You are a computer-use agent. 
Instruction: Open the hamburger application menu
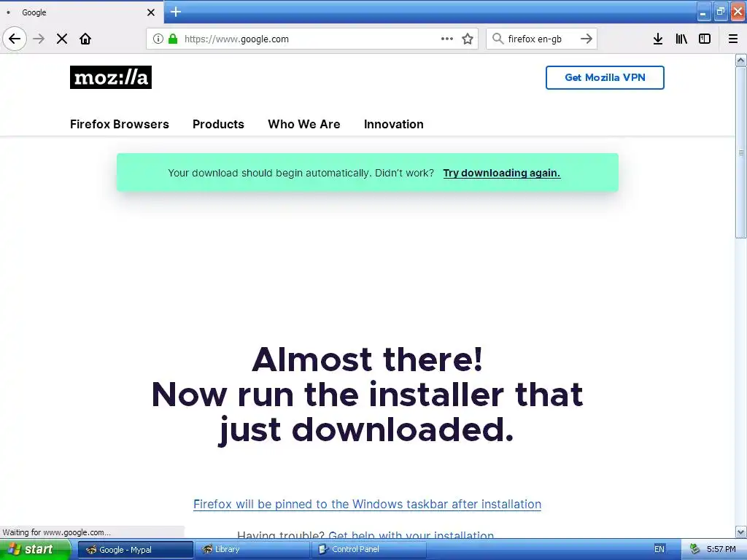pyautogui.click(x=733, y=39)
